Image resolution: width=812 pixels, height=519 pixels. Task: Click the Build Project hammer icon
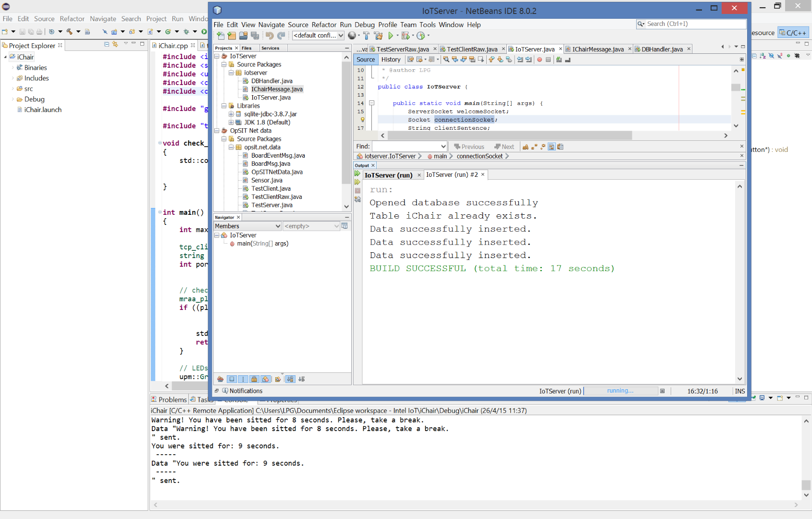[367, 36]
